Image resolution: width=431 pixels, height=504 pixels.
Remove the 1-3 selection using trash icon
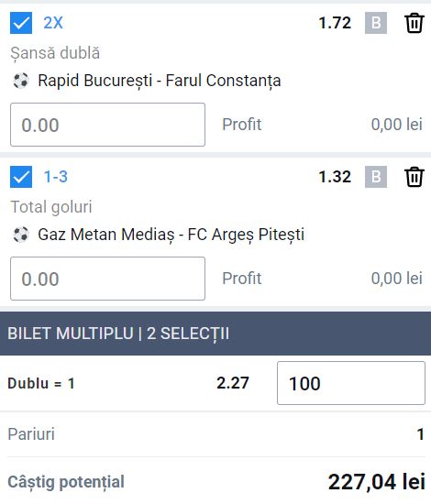coord(414,177)
